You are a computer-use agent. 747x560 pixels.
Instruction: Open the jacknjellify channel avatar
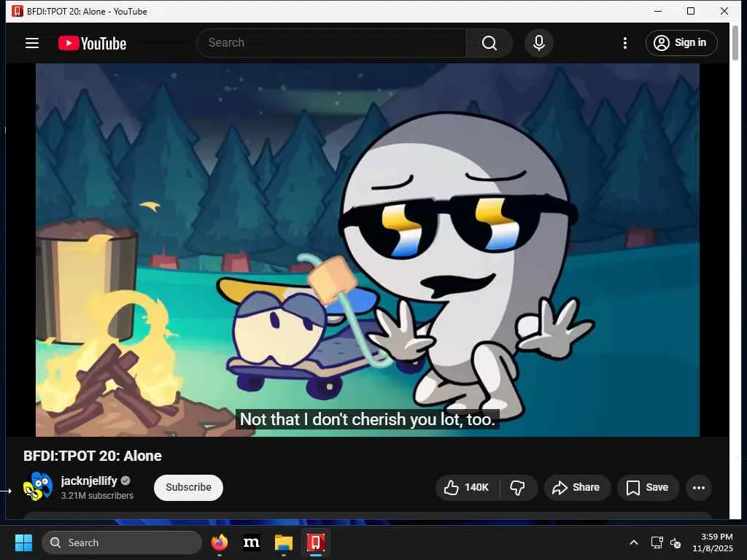click(x=38, y=486)
